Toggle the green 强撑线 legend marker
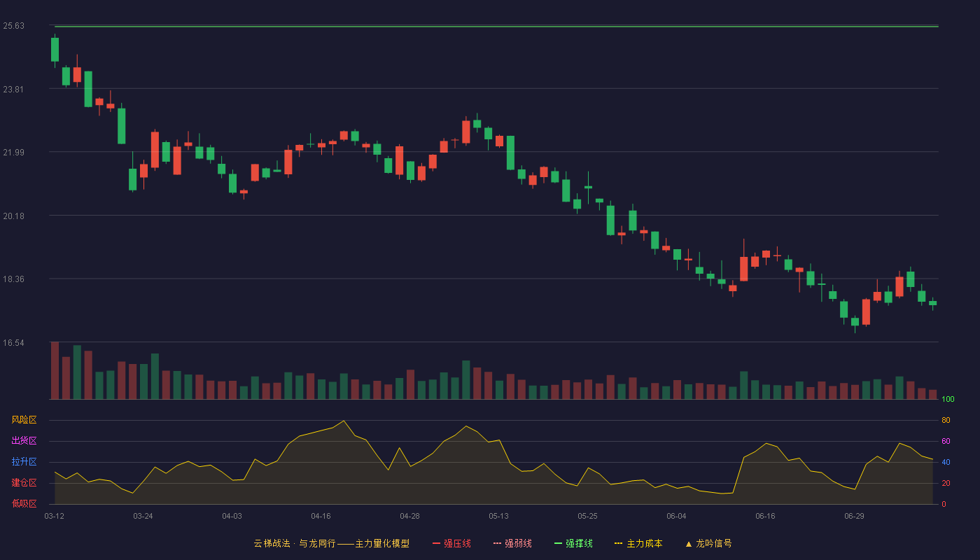 click(558, 543)
